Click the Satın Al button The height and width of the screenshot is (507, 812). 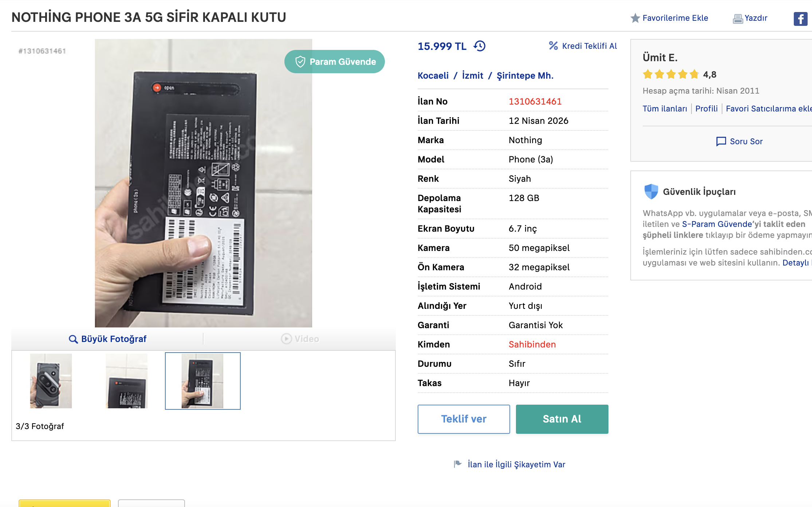click(x=562, y=419)
